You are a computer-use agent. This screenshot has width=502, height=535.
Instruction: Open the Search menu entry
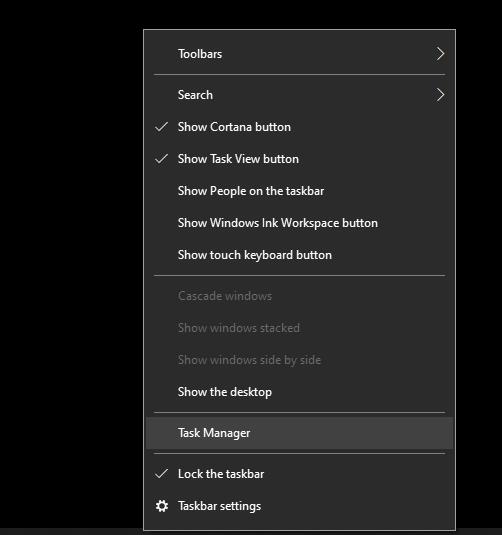(299, 95)
